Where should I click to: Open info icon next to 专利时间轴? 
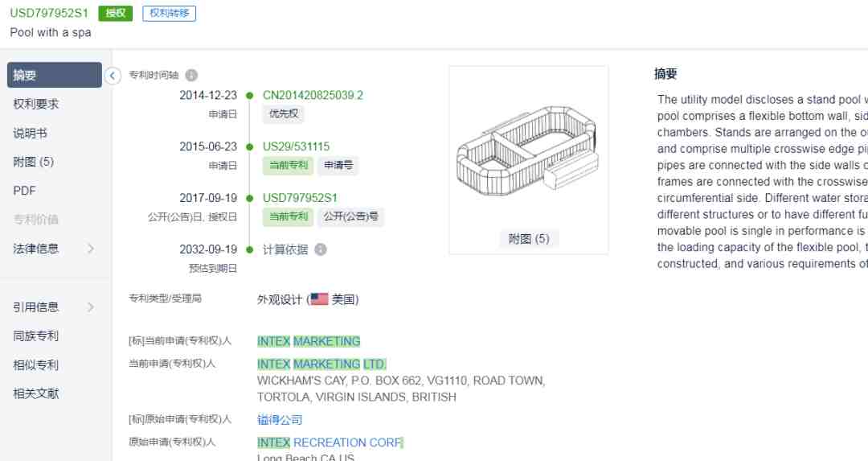191,75
